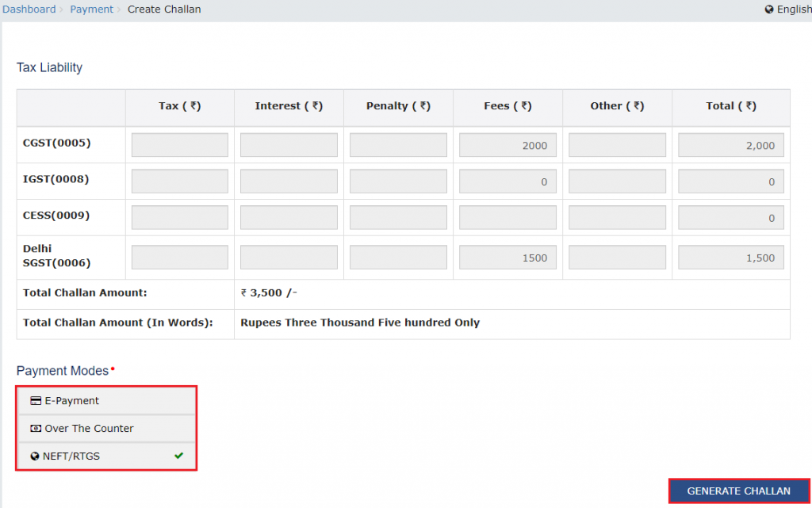Select E-Payment payment mode
This screenshot has height=508, width=812.
pos(107,401)
